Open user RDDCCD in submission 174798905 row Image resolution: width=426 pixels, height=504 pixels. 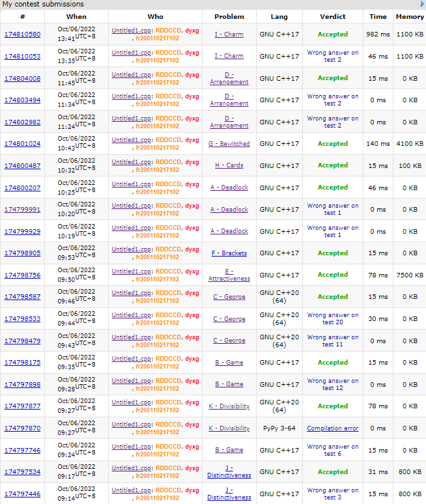[x=168, y=249]
